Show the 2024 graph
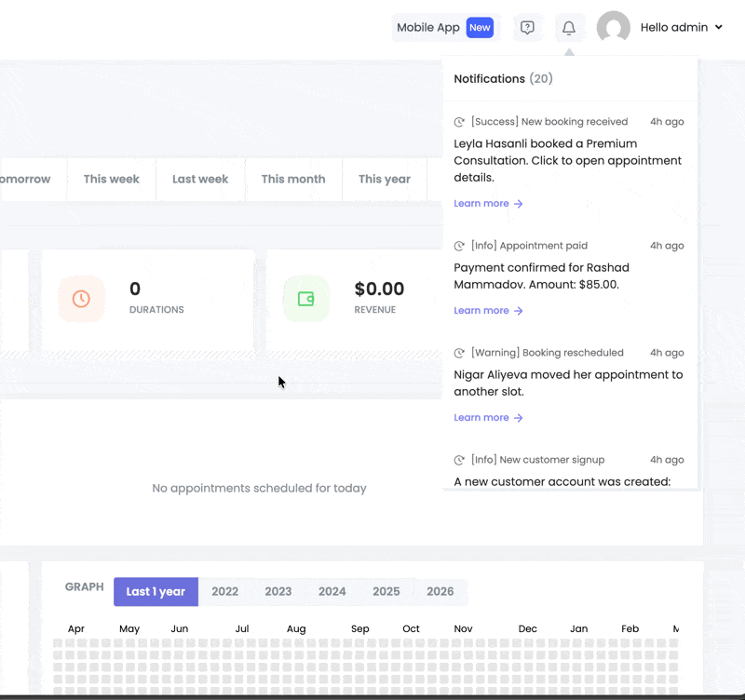The image size is (745, 700). 332,591
